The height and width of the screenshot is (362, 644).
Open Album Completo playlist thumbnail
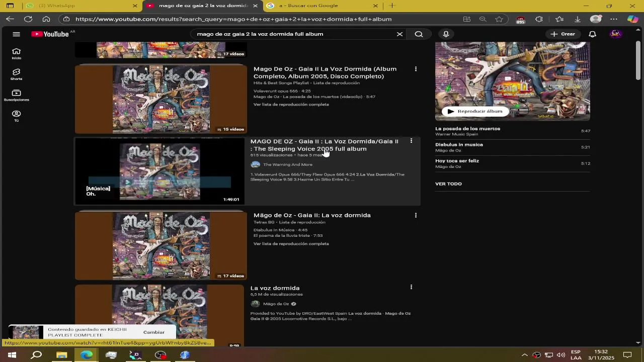pos(161,99)
